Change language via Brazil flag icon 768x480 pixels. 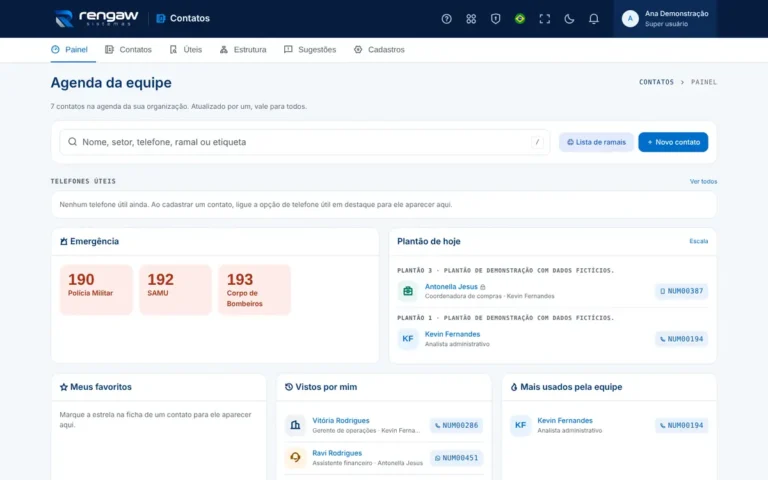pyautogui.click(x=520, y=19)
